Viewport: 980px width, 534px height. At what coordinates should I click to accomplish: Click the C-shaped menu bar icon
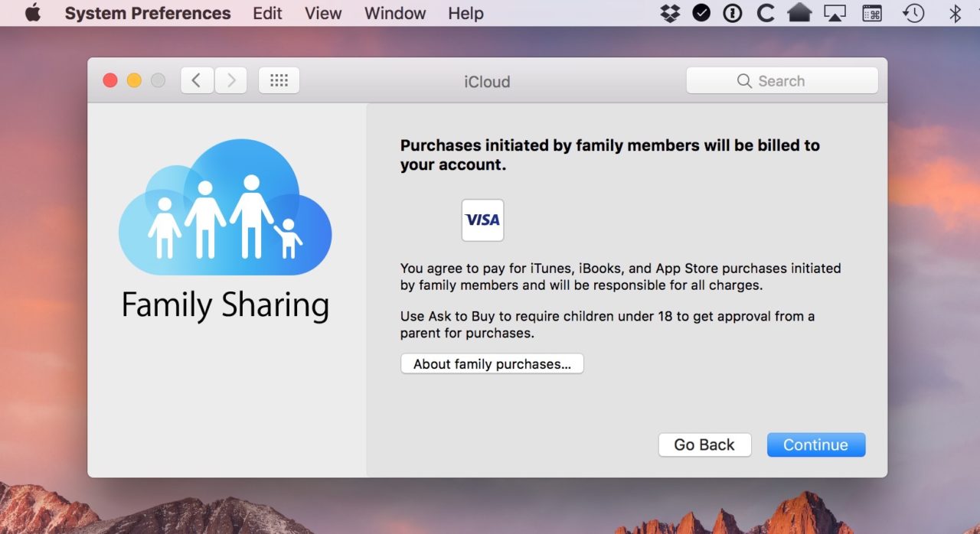click(765, 13)
